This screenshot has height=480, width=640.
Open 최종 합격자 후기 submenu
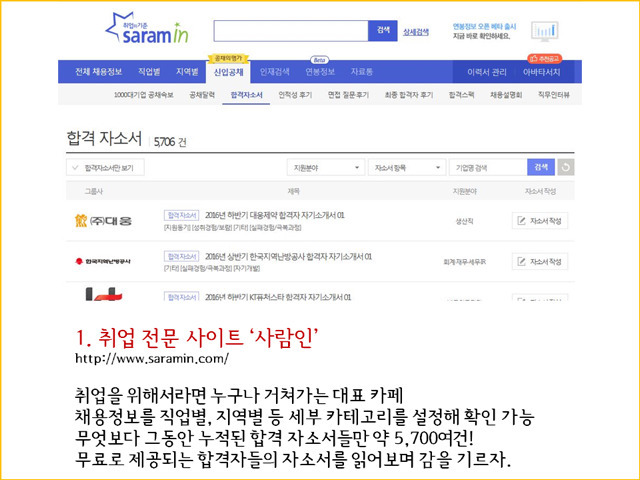tap(409, 95)
